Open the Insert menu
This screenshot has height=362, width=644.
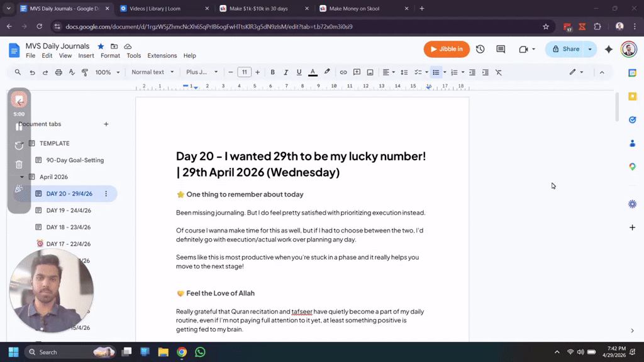click(86, 56)
